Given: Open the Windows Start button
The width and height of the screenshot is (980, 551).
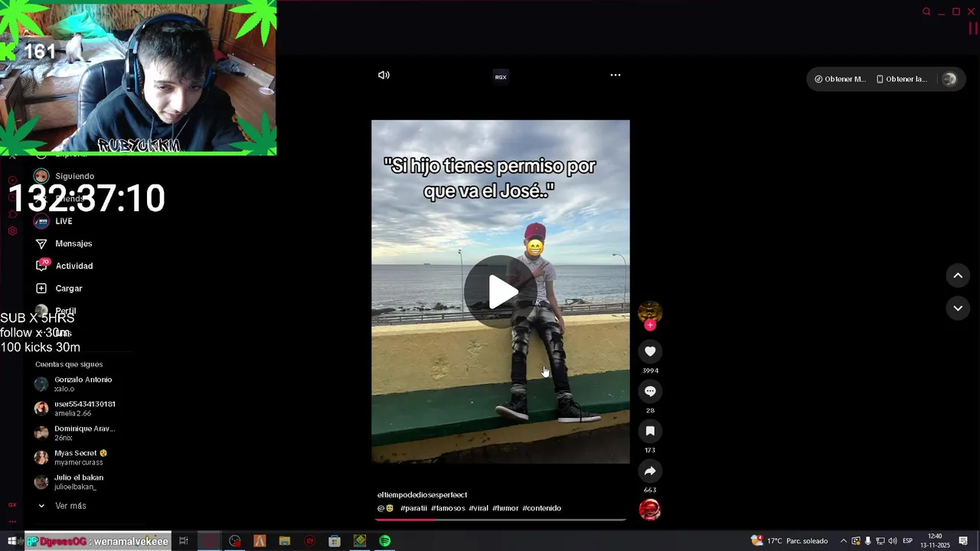Looking at the screenshot, I should [11, 541].
